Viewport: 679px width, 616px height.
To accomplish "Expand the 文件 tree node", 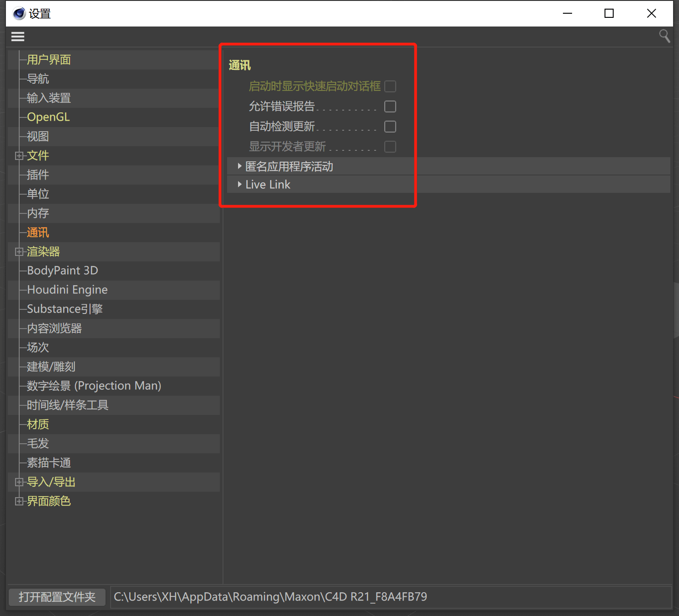I will pos(19,156).
